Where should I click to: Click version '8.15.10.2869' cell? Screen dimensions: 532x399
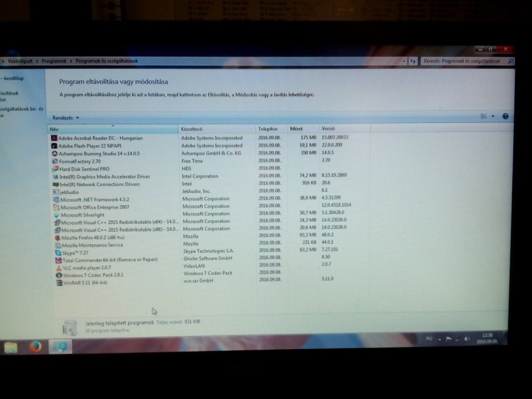click(334, 175)
